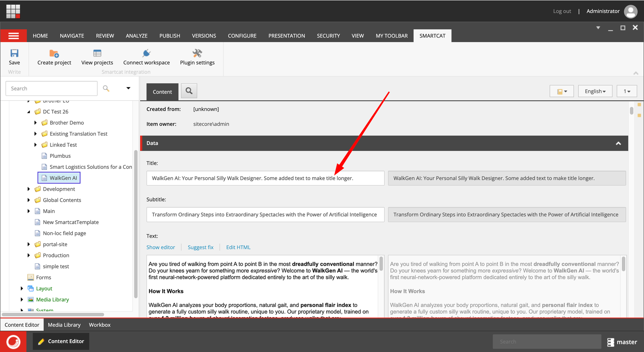Expand the Existing Translation Test node

coord(36,134)
